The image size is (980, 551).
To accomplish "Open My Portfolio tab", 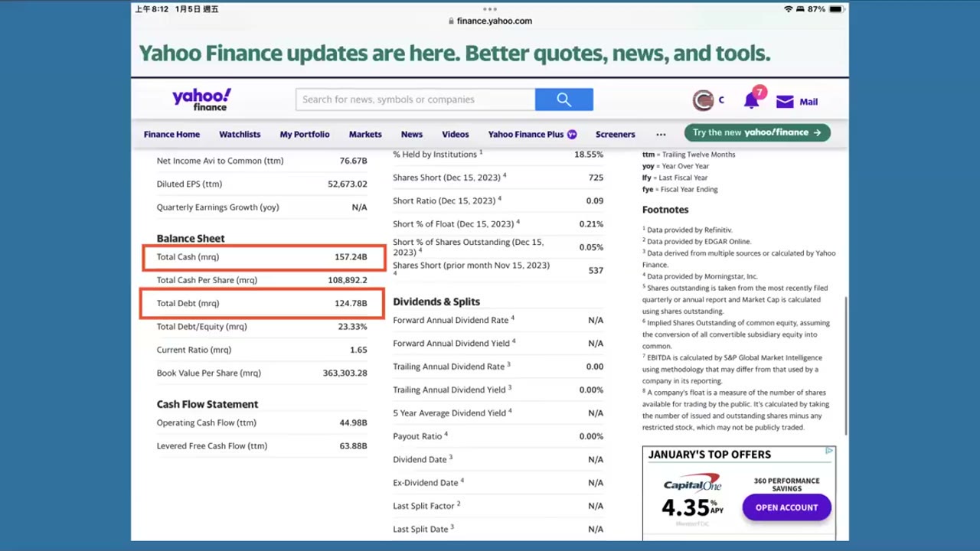I will (x=305, y=135).
